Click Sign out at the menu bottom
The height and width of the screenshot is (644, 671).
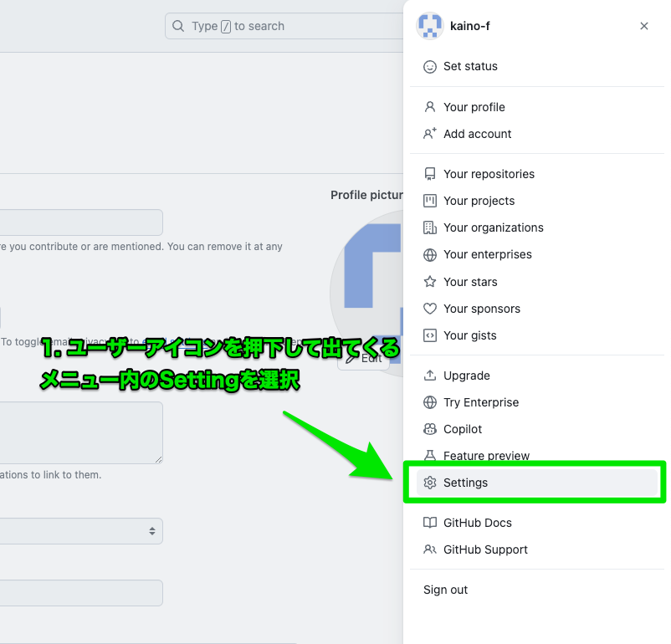tap(445, 590)
